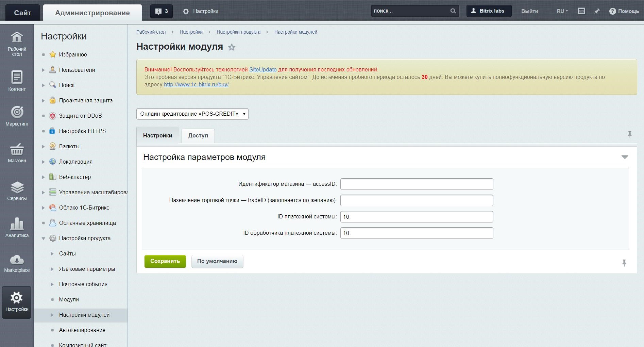Open notifications counter showing 3

(162, 11)
